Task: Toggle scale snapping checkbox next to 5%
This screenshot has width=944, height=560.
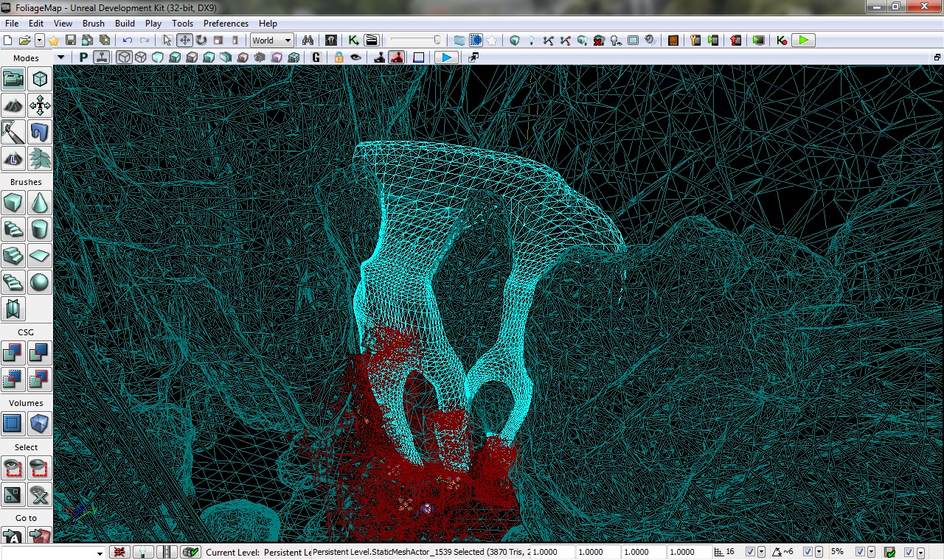Action: point(859,552)
